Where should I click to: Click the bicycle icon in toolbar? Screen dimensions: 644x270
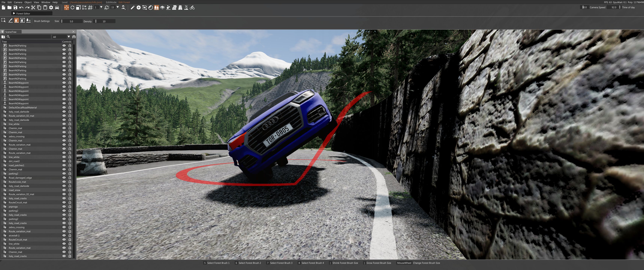tap(192, 7)
